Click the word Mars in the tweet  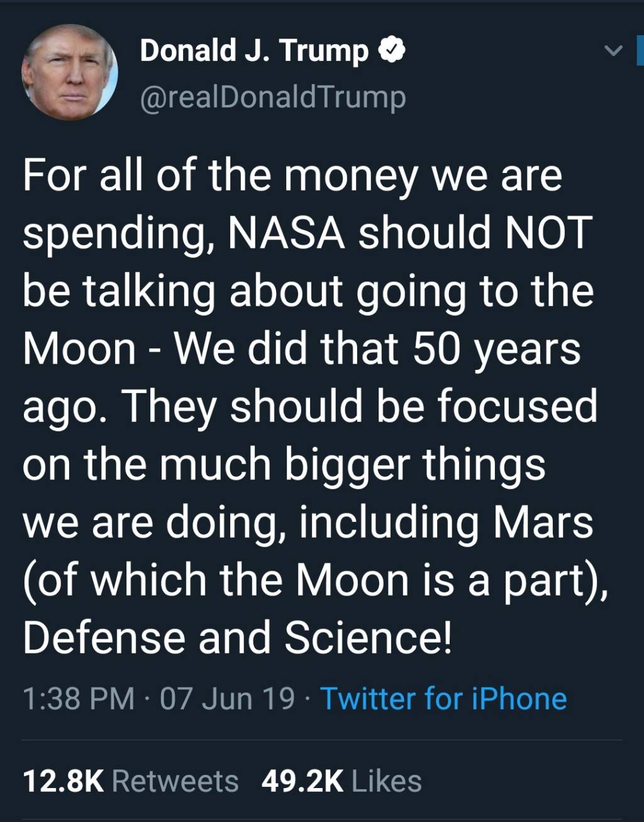pyautogui.click(x=543, y=523)
